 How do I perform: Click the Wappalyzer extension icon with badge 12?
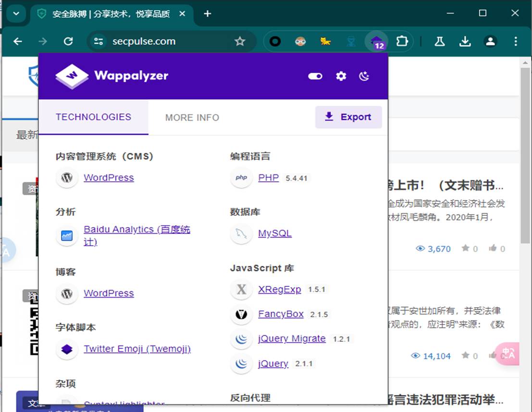tap(377, 42)
